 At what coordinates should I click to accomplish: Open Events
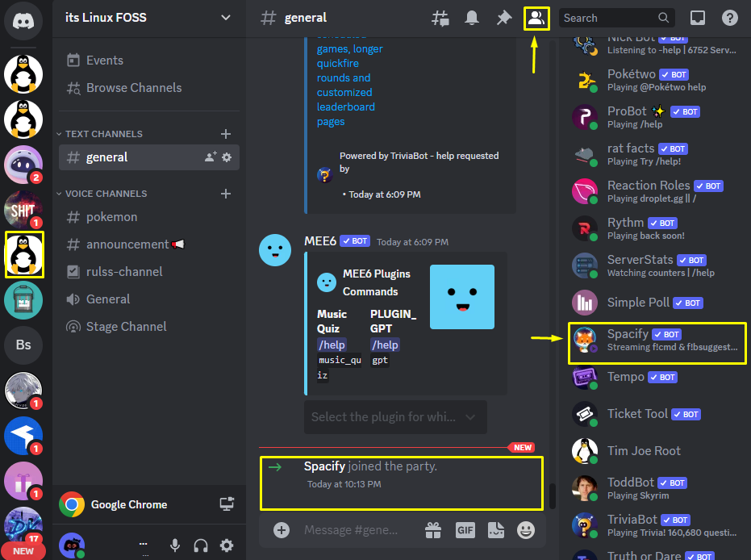click(149, 61)
